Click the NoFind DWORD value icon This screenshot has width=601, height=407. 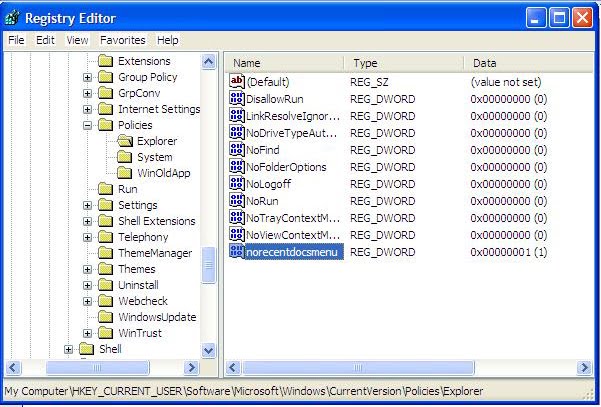click(237, 149)
